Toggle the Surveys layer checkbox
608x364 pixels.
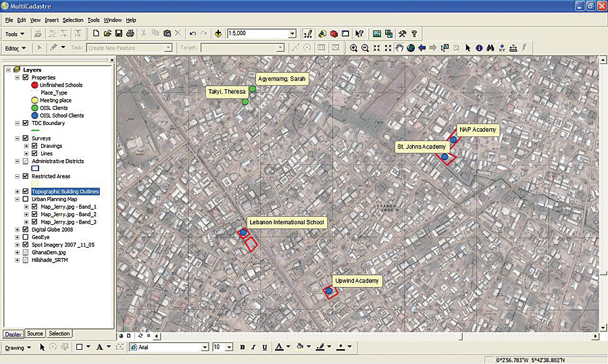(26, 138)
